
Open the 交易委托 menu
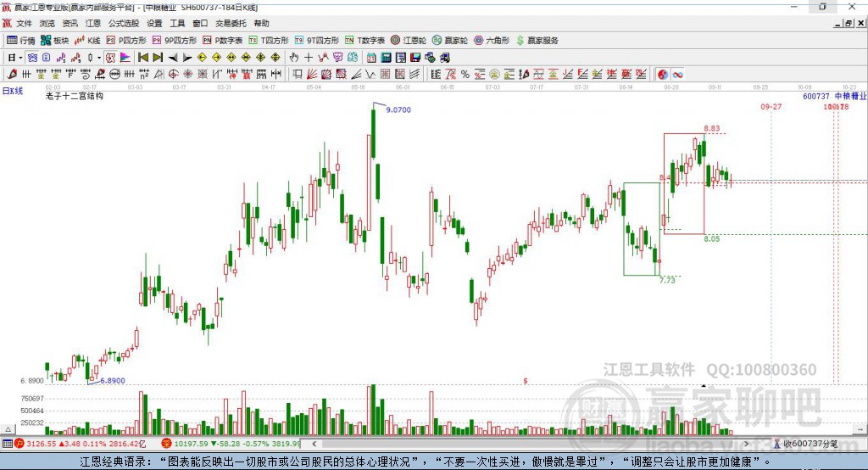click(x=231, y=23)
